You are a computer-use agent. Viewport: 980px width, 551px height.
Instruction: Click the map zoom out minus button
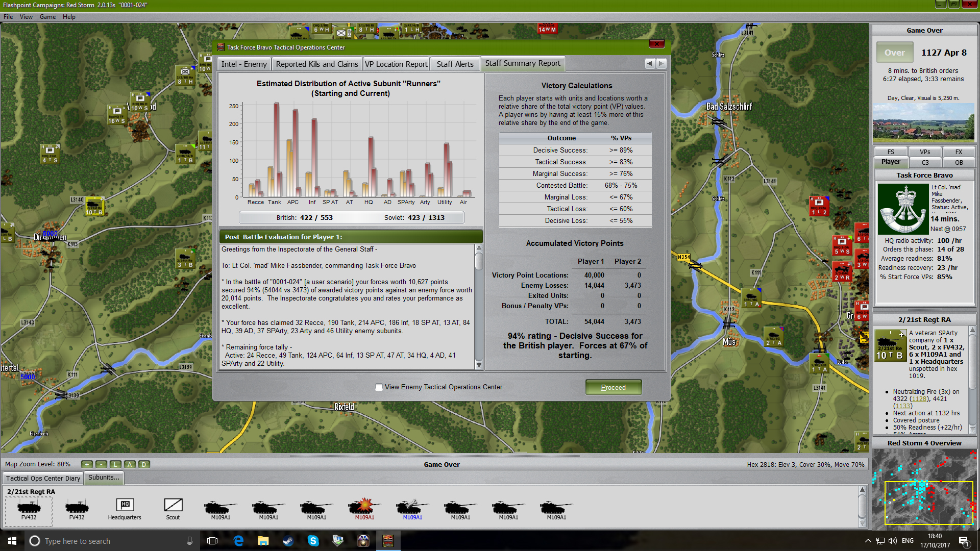tap(101, 464)
